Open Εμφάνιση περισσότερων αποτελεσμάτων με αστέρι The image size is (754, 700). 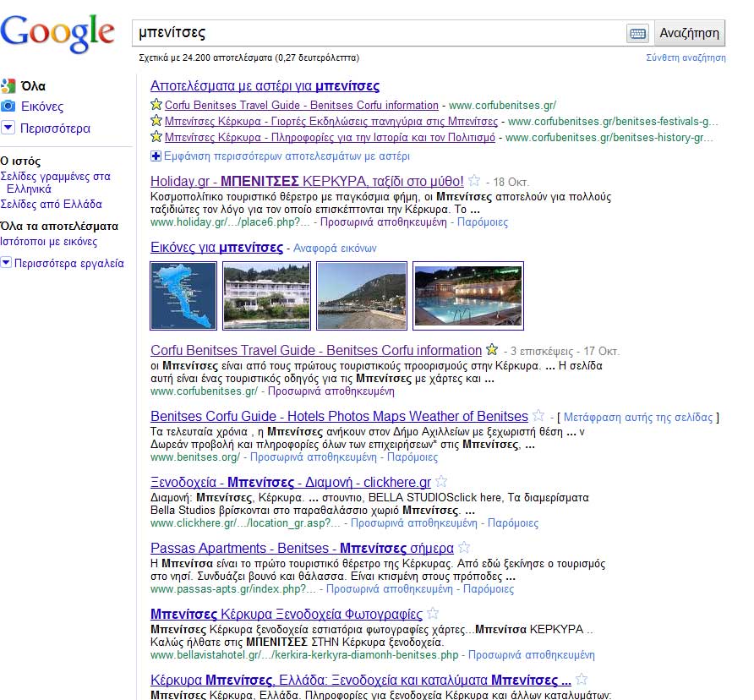coord(287,156)
